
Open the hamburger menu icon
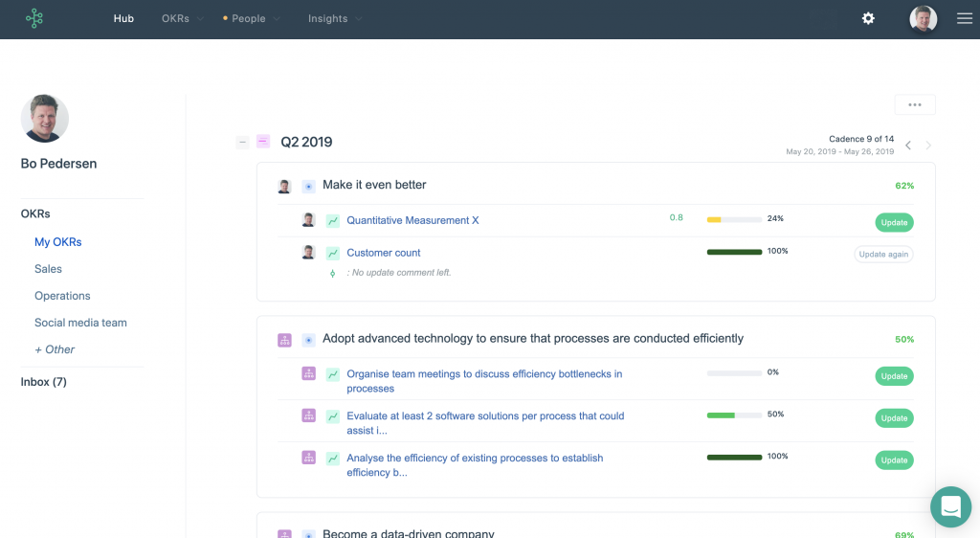[965, 18]
